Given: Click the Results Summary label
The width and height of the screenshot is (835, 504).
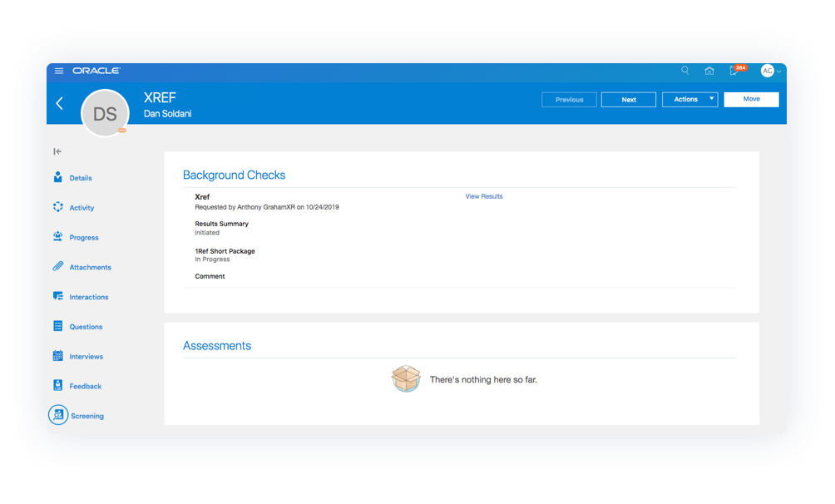Looking at the screenshot, I should [x=221, y=225].
